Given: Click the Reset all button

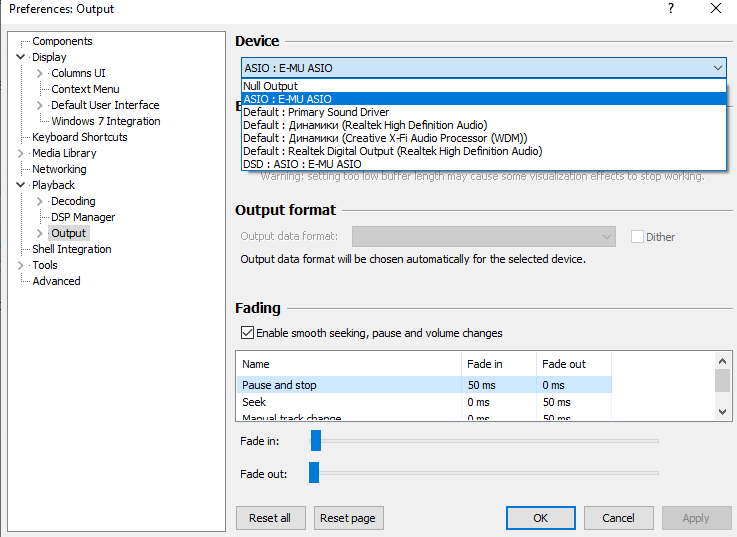Looking at the screenshot, I should pos(270,518).
